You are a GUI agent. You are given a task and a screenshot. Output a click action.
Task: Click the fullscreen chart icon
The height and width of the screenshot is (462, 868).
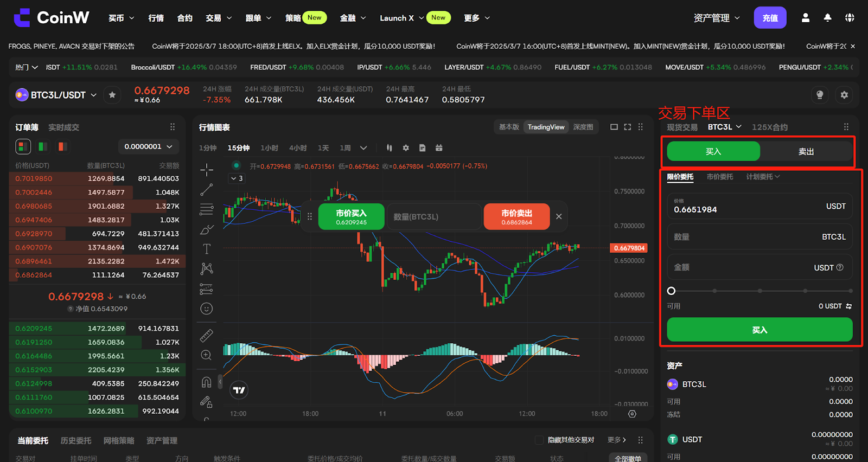(627, 127)
